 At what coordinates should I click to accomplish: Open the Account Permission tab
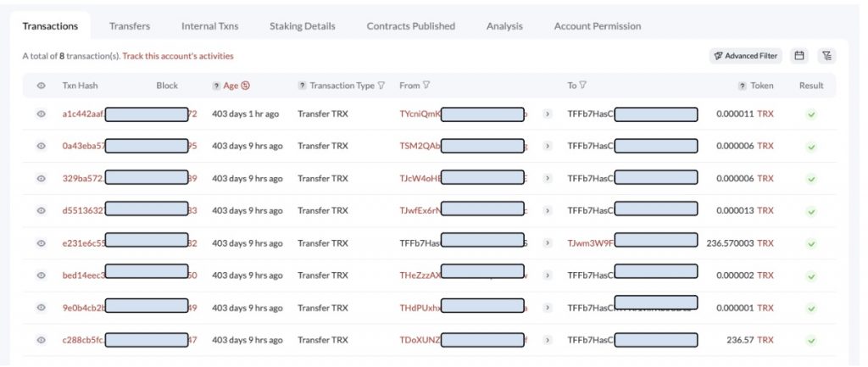(598, 26)
